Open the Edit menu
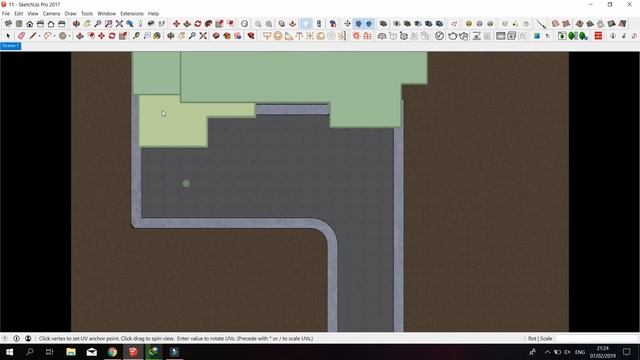 click(x=19, y=13)
